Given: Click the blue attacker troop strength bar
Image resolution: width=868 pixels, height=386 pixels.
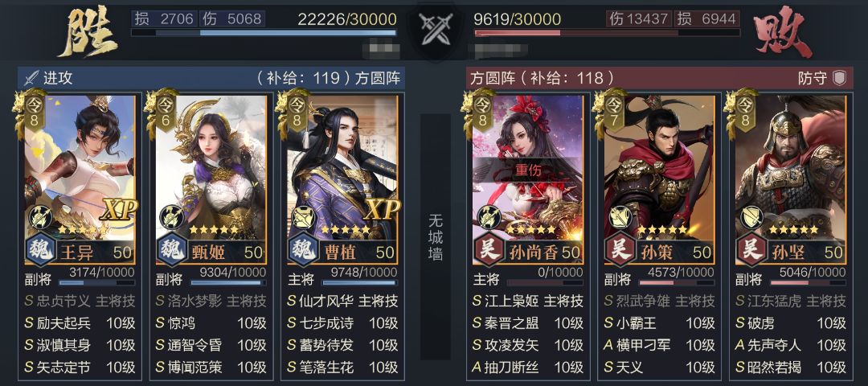Looking at the screenshot, I should point(264,33).
